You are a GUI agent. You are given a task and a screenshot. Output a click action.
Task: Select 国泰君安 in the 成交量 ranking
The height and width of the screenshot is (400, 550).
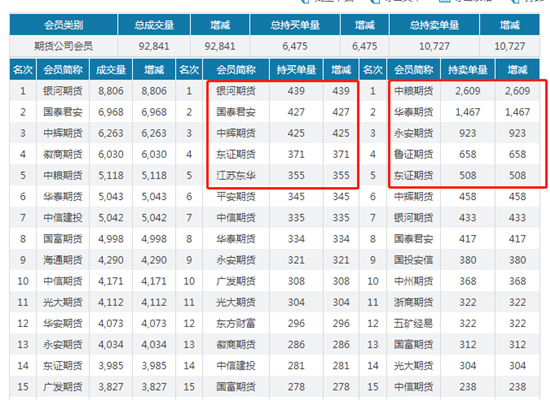tap(63, 112)
